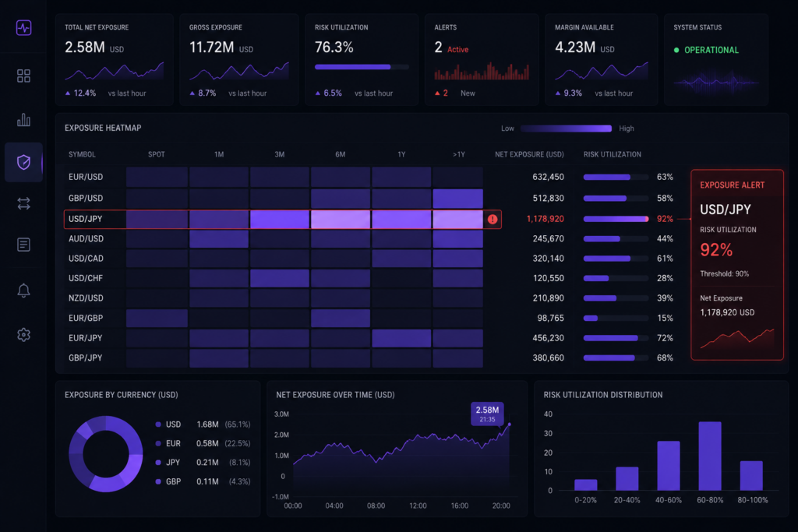Click the USD legend dot in currency chart
Viewport: 798px width, 532px height.
[158, 425]
